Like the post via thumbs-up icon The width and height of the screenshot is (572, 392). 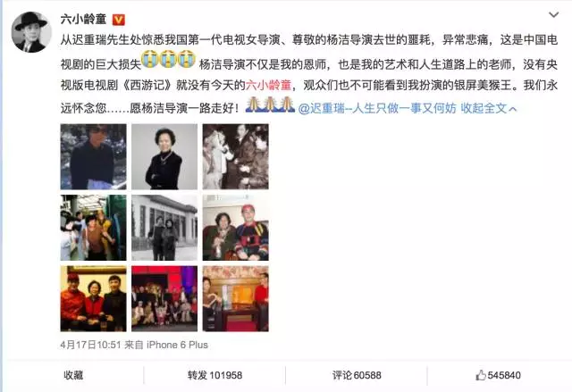coord(481,375)
